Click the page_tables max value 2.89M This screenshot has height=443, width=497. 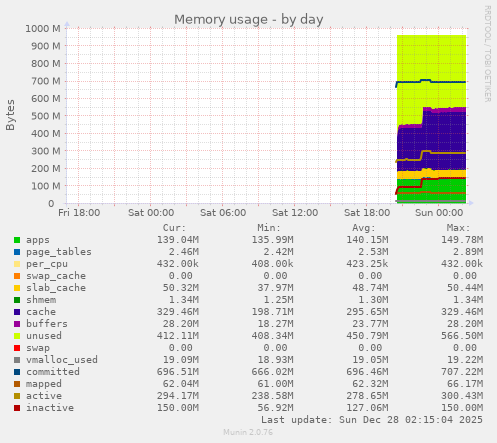click(468, 252)
